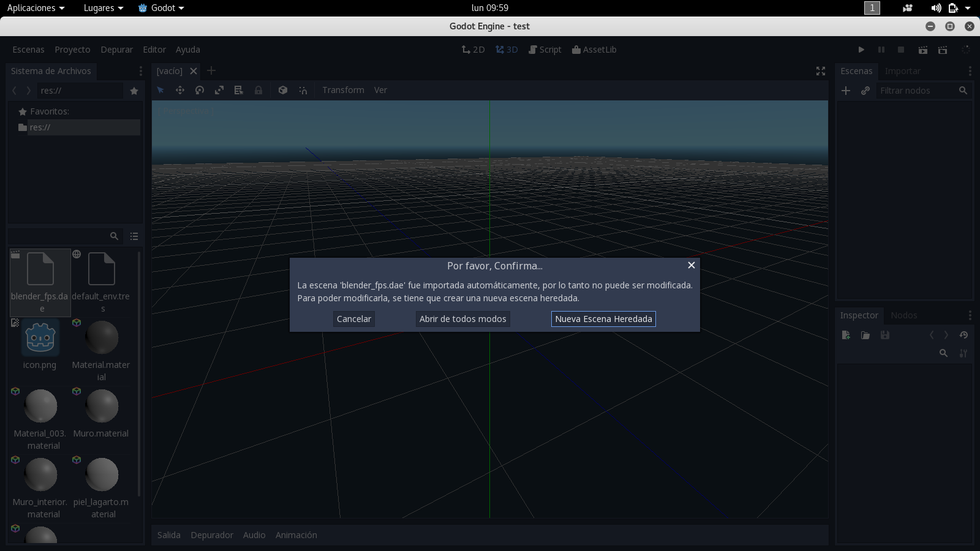The width and height of the screenshot is (980, 551).
Task: Add a new scene tab
Action: [x=211, y=70]
